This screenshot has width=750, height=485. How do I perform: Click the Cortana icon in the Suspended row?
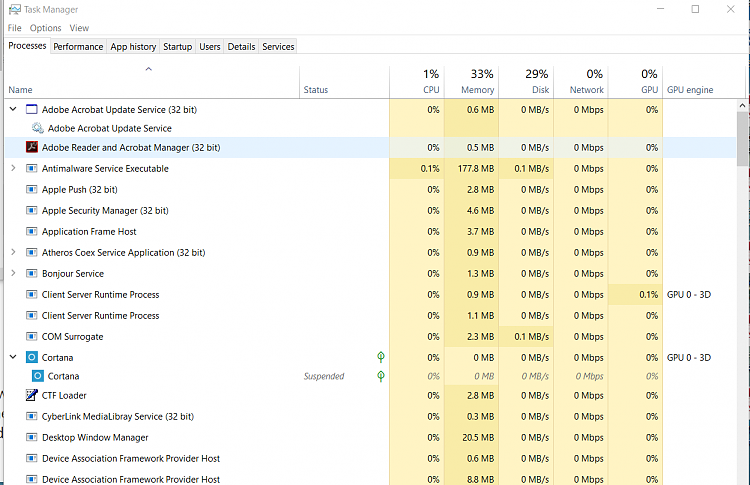(38, 376)
